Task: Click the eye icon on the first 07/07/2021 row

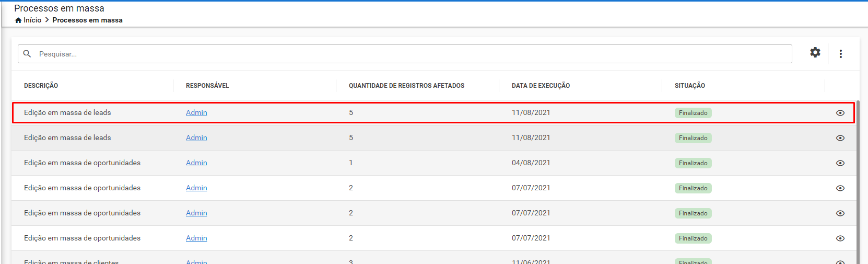Action: click(x=840, y=188)
